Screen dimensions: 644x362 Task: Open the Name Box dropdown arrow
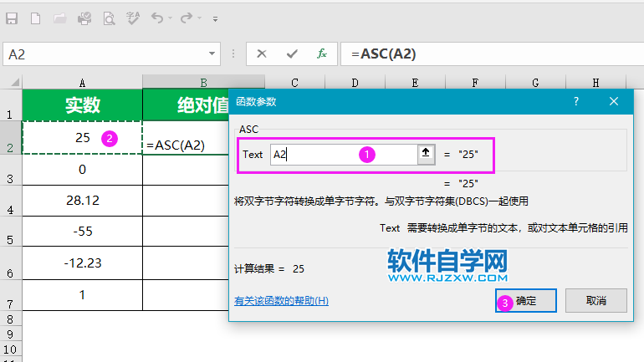(213, 54)
